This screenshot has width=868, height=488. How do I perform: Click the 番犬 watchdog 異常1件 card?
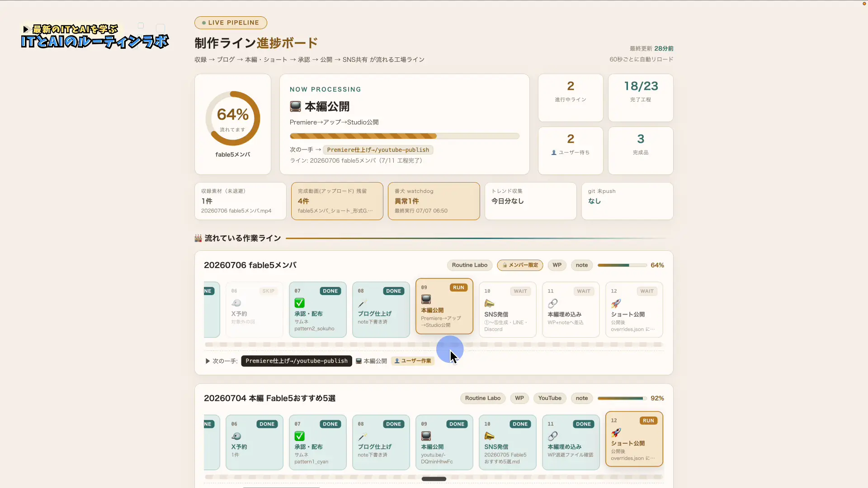434,201
